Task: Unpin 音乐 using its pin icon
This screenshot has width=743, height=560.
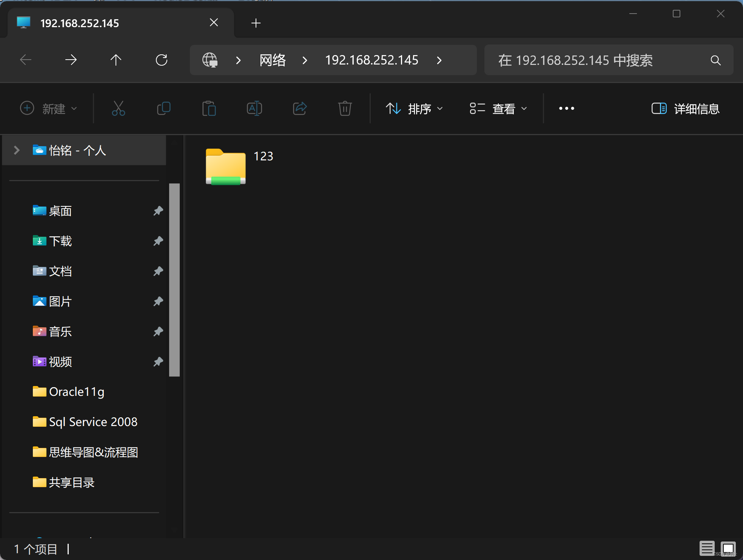Action: tap(158, 331)
